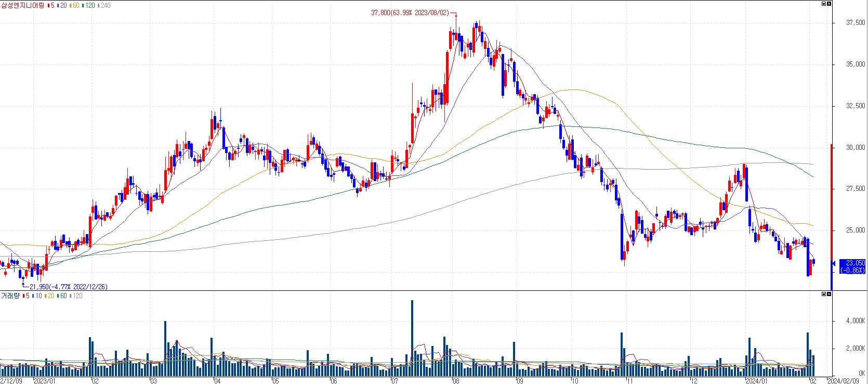Click the 27,500 price axis label
The width and height of the screenshot is (868, 384).
856,189
